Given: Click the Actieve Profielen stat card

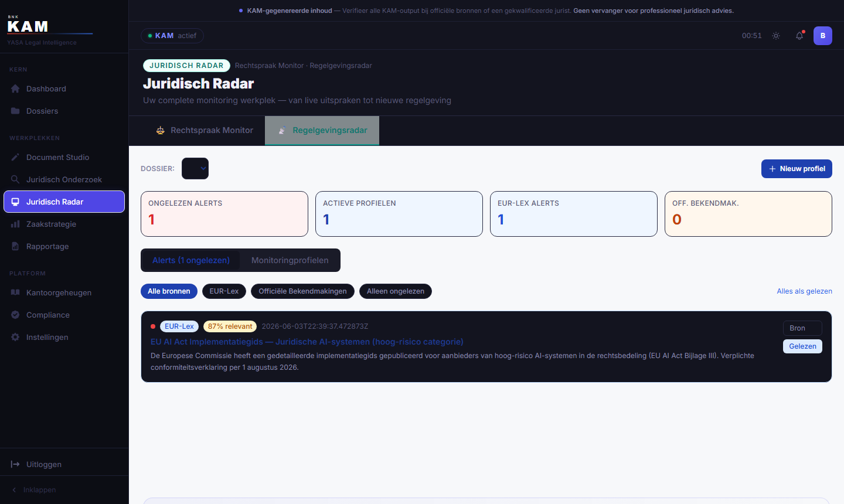Looking at the screenshot, I should [x=399, y=214].
